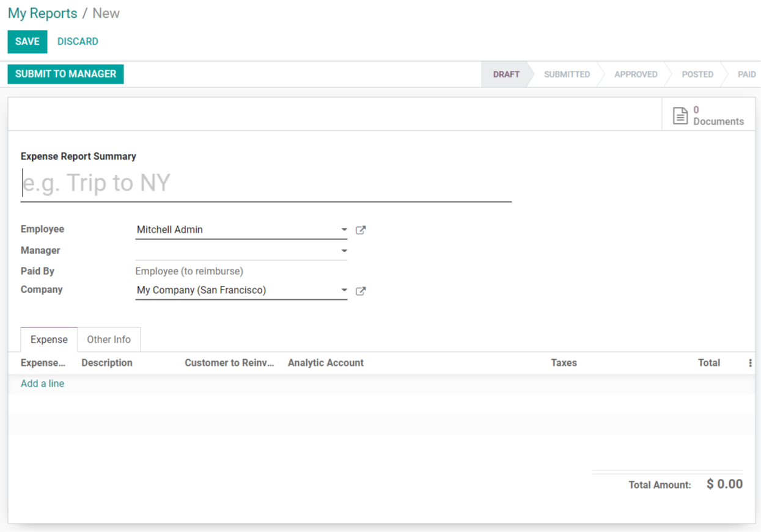Save the expense report
This screenshot has height=532, width=761.
pos(28,42)
